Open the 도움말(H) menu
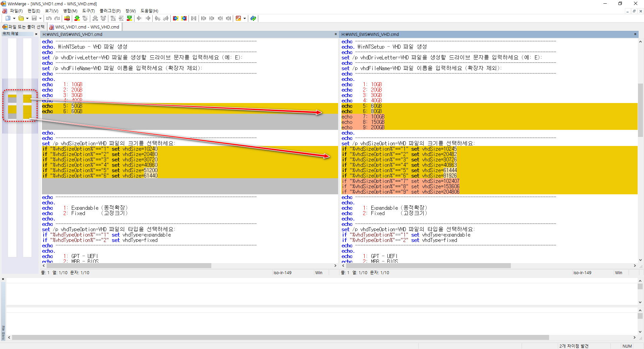The width and height of the screenshot is (644, 349). [149, 11]
